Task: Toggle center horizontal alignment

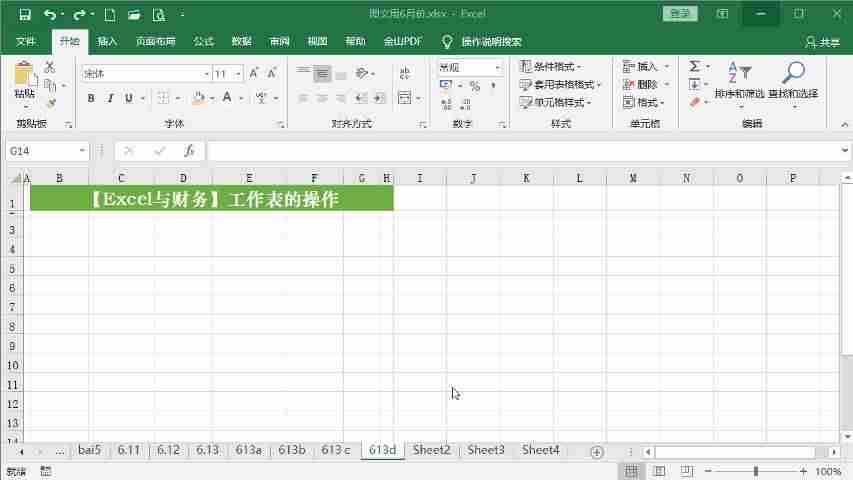Action: [x=322, y=98]
